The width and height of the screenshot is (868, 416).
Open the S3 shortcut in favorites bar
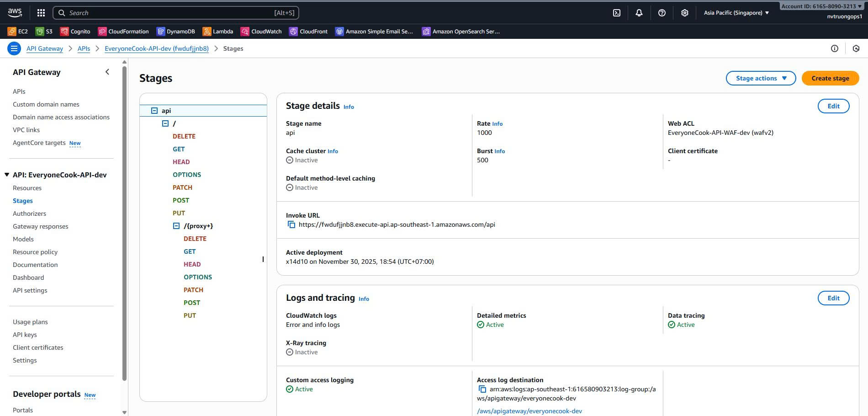click(x=44, y=32)
